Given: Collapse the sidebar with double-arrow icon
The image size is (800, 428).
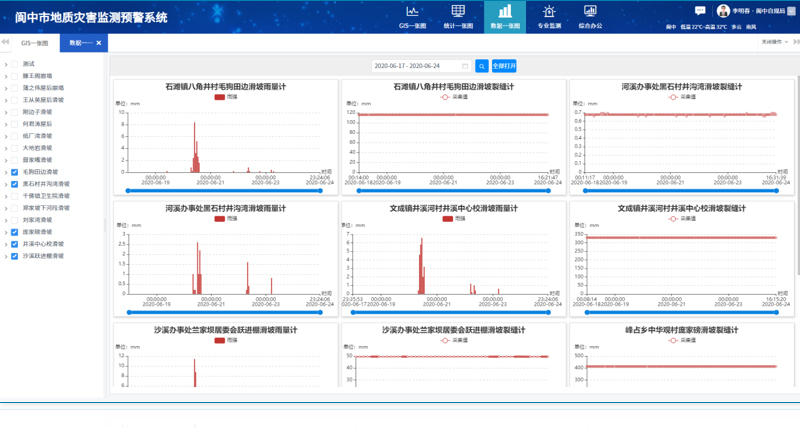Looking at the screenshot, I should coord(8,44).
